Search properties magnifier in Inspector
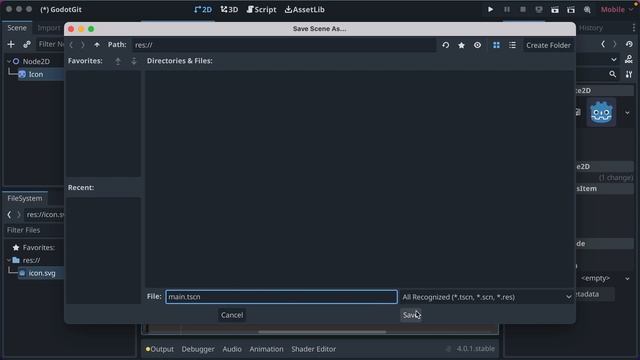 point(613,74)
